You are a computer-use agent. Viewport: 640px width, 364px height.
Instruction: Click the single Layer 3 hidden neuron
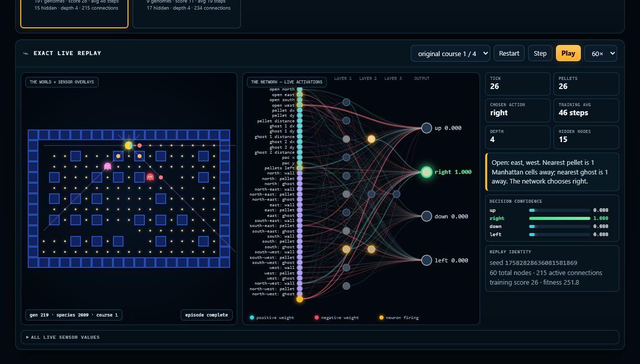[x=396, y=194]
